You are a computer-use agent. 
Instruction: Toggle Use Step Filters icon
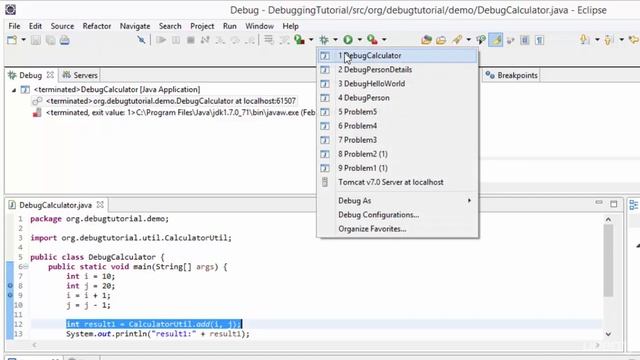click(284, 40)
